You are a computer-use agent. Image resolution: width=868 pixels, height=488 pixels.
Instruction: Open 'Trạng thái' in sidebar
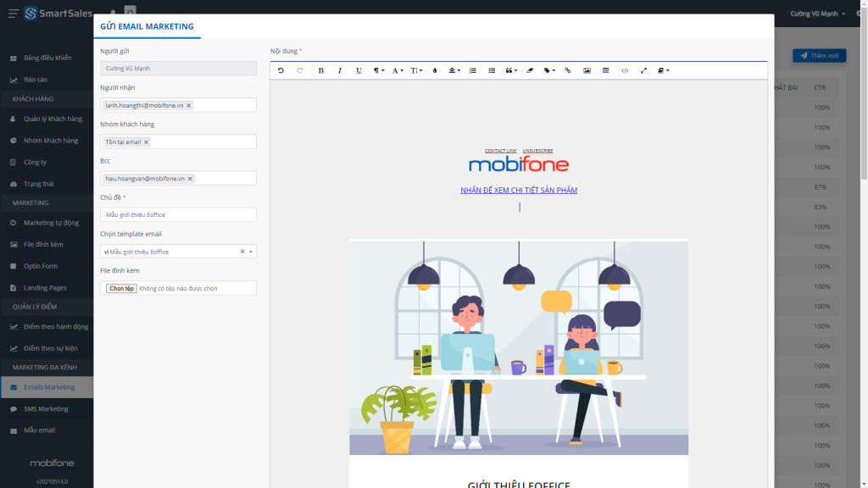(x=39, y=184)
